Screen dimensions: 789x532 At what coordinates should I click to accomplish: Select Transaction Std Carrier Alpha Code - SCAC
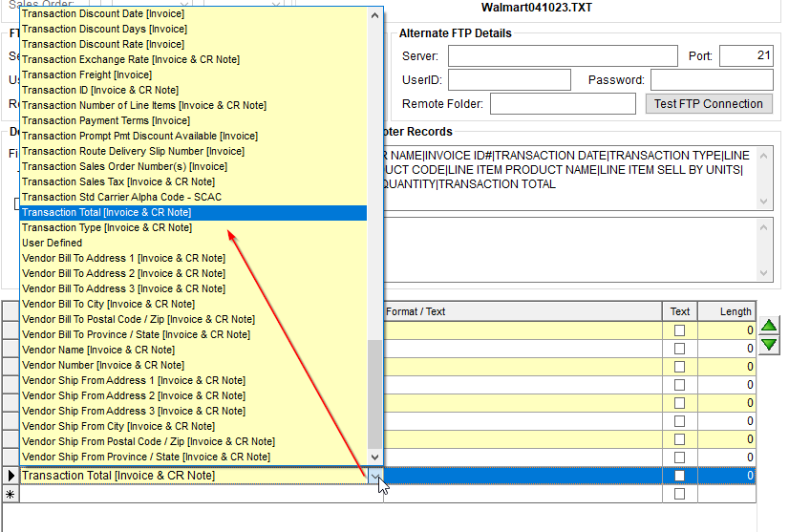193,197
